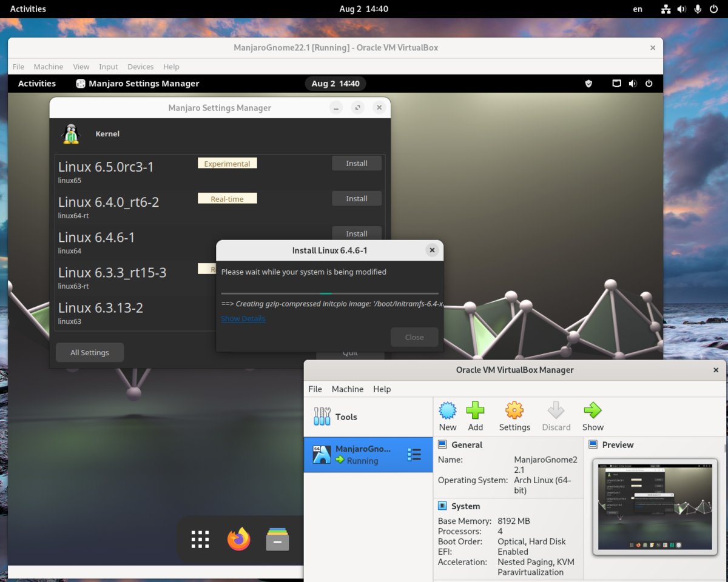Open Devices menu in VM window

(140, 67)
